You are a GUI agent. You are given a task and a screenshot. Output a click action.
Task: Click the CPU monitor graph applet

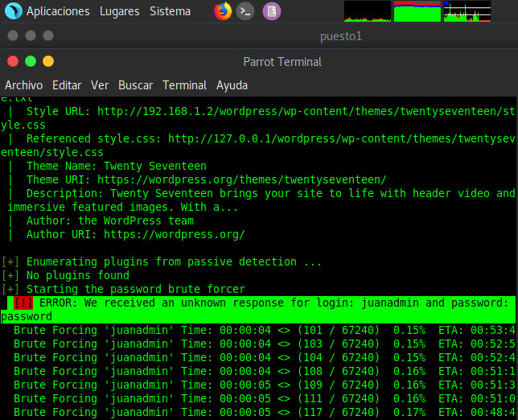[x=368, y=11]
